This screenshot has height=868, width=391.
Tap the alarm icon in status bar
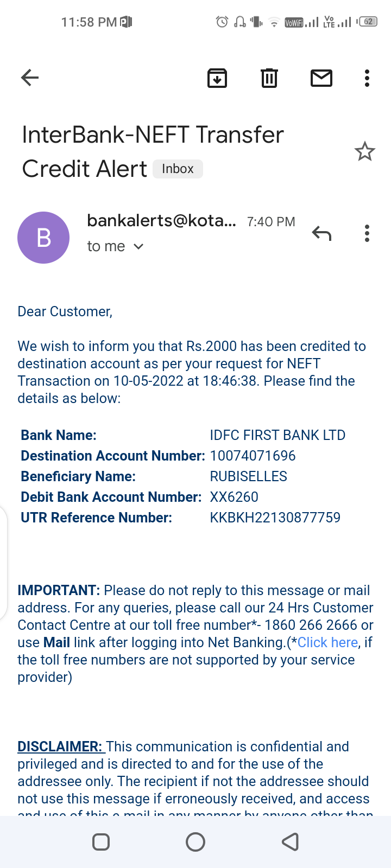point(222,22)
